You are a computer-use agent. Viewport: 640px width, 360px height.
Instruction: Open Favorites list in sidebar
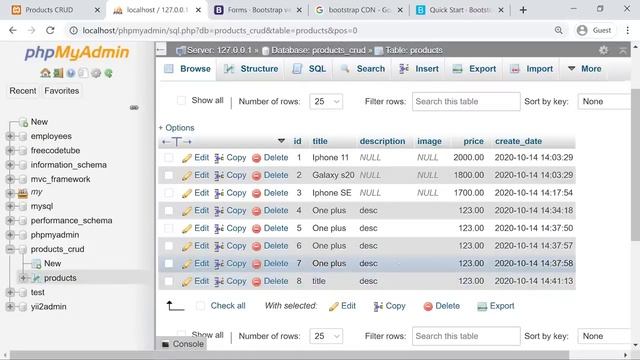(x=62, y=91)
